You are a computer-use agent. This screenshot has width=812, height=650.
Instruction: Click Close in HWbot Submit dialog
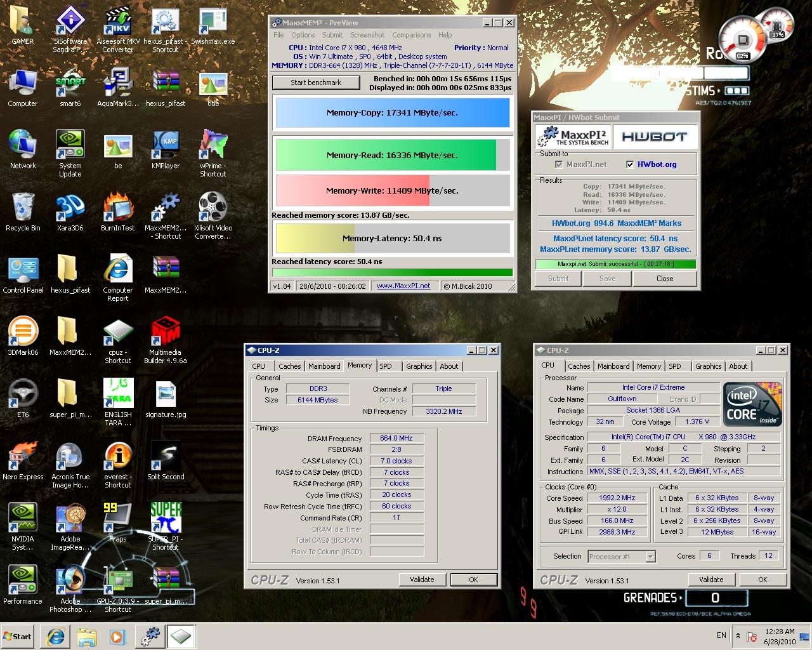tap(665, 279)
